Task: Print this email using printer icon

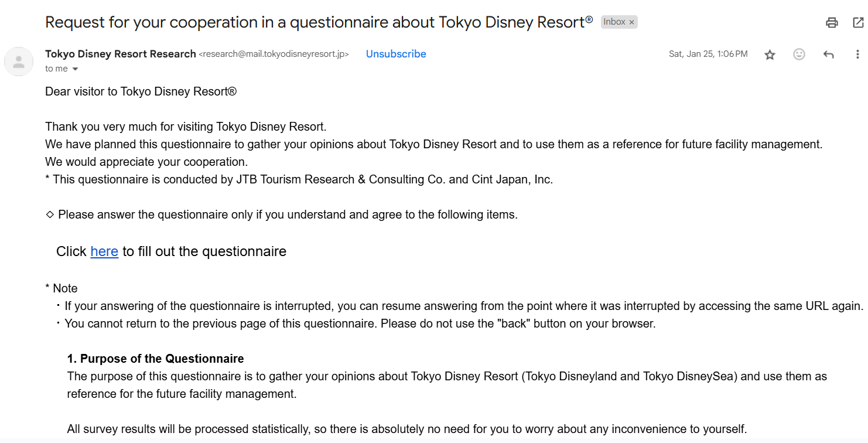Action: click(832, 23)
